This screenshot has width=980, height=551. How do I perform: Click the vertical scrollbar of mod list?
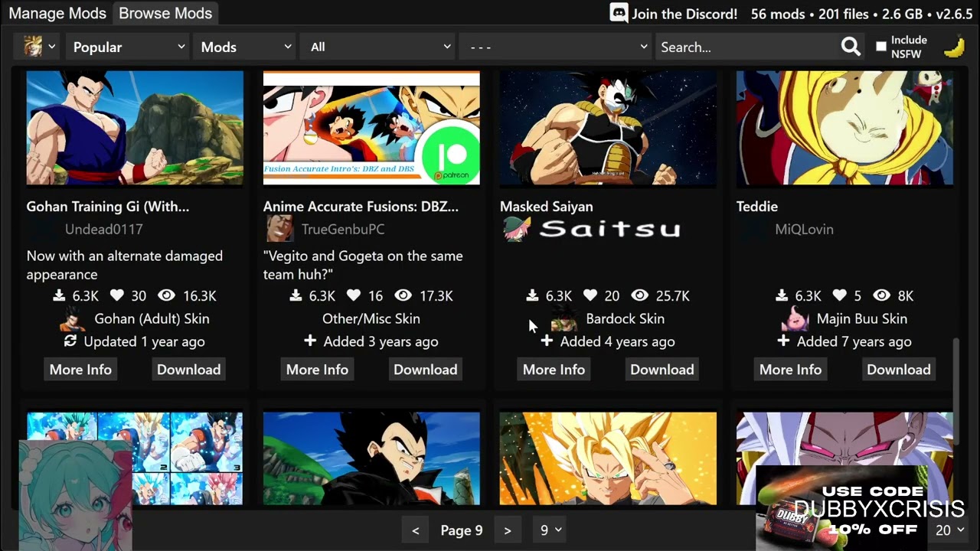click(x=955, y=390)
